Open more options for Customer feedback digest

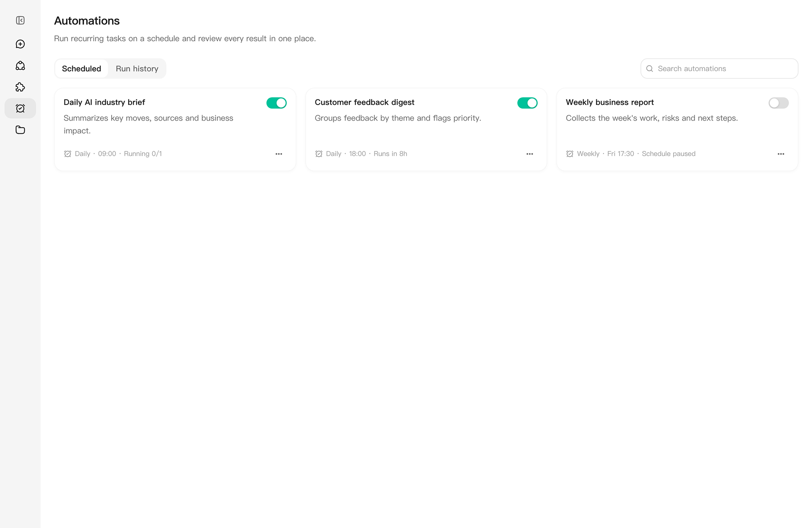pyautogui.click(x=529, y=154)
